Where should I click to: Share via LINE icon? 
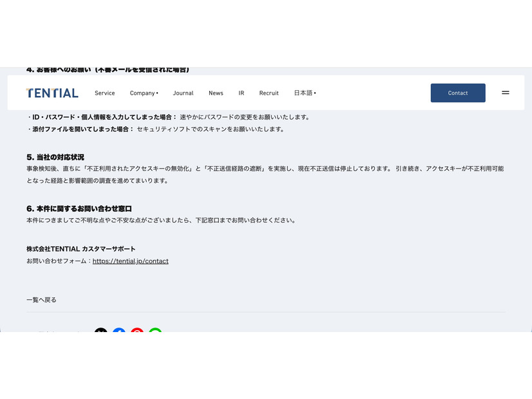[x=155, y=330]
